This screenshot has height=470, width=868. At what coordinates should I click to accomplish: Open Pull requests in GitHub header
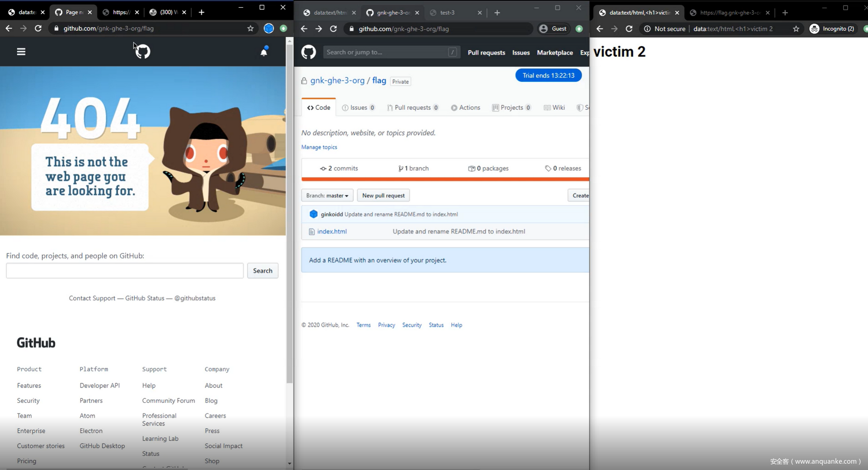486,53
